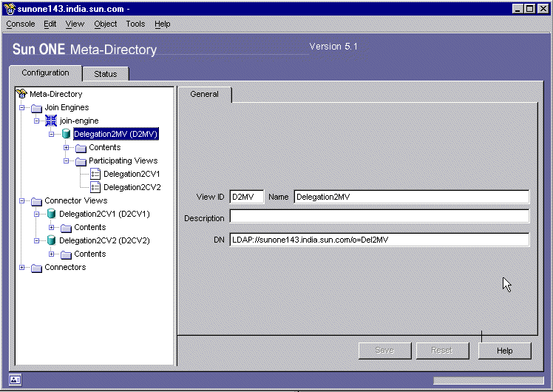This screenshot has width=553, height=392.
Task: Select Delegation2CV1 under Participating Views
Action: coord(132,175)
